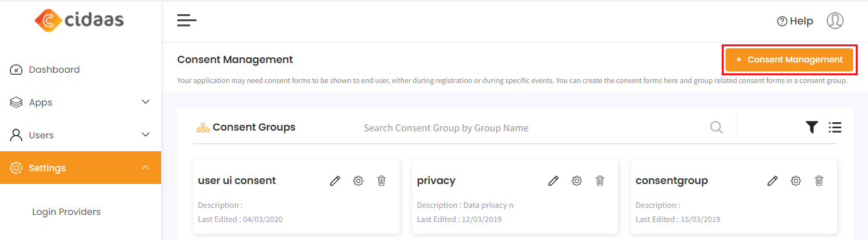Edit the consentgroup card
868x240 pixels.
(x=773, y=181)
